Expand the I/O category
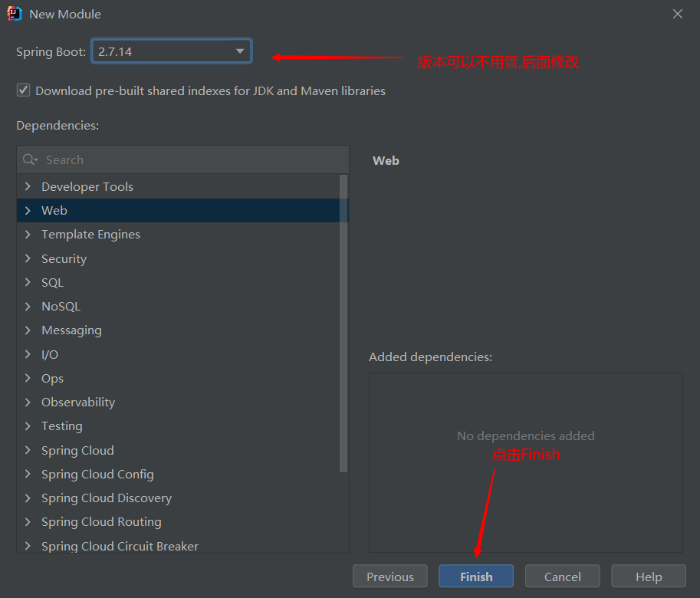Viewport: 700px width, 598px height. pyautogui.click(x=28, y=354)
